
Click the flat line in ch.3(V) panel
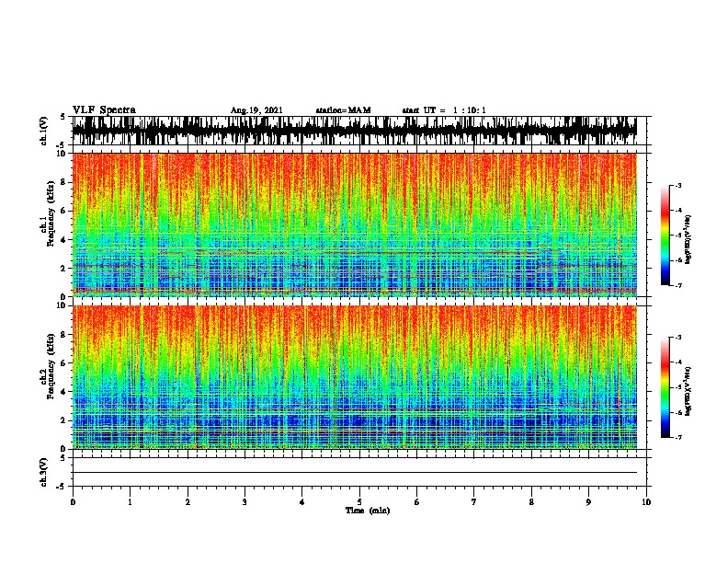point(355,473)
